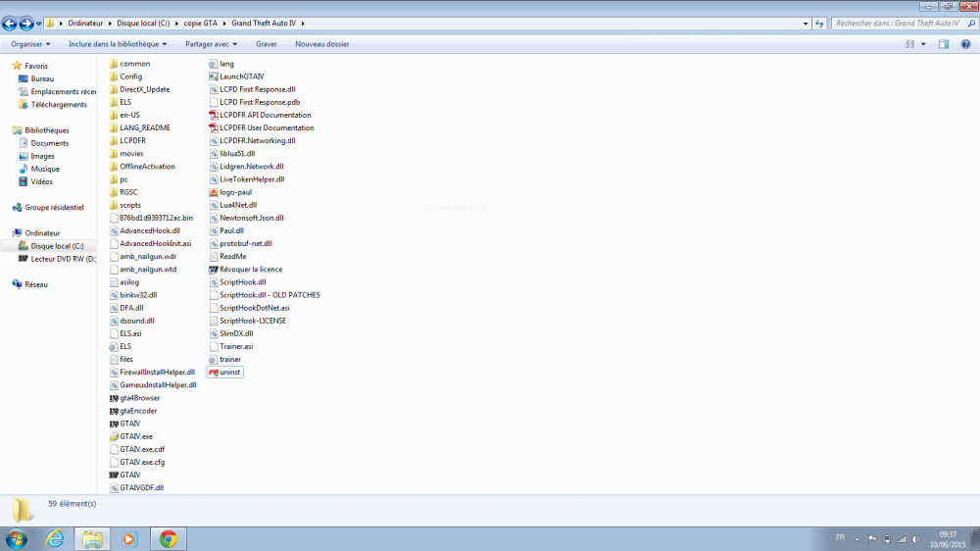Select LCPDFR API Documentation PDF icon
This screenshot has width=980, height=551.
click(x=213, y=115)
